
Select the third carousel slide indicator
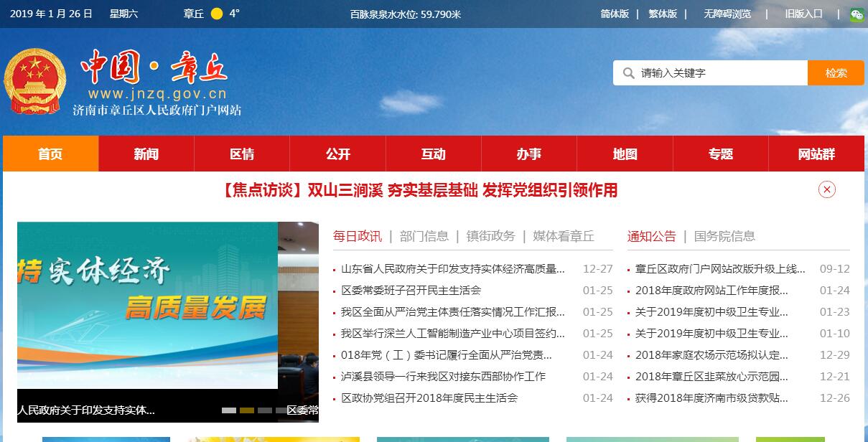point(264,410)
